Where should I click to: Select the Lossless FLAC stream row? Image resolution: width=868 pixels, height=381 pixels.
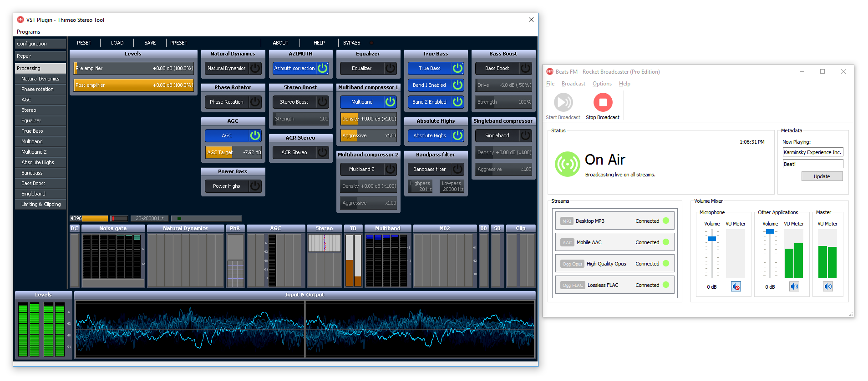click(x=614, y=285)
